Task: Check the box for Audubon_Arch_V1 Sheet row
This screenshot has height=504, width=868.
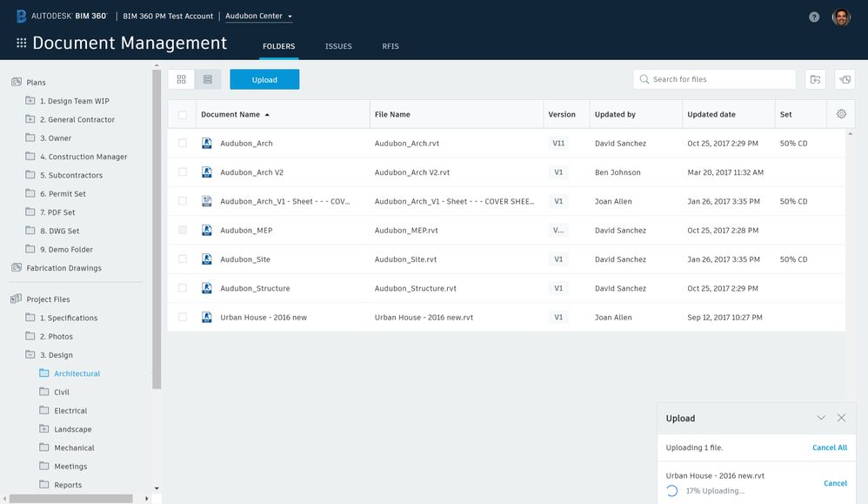Action: pos(182,201)
